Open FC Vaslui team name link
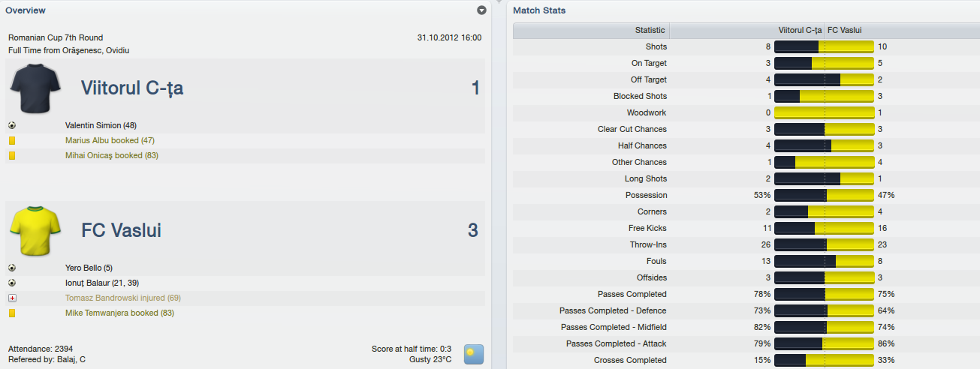Image resolution: width=980 pixels, height=369 pixels. point(121,230)
